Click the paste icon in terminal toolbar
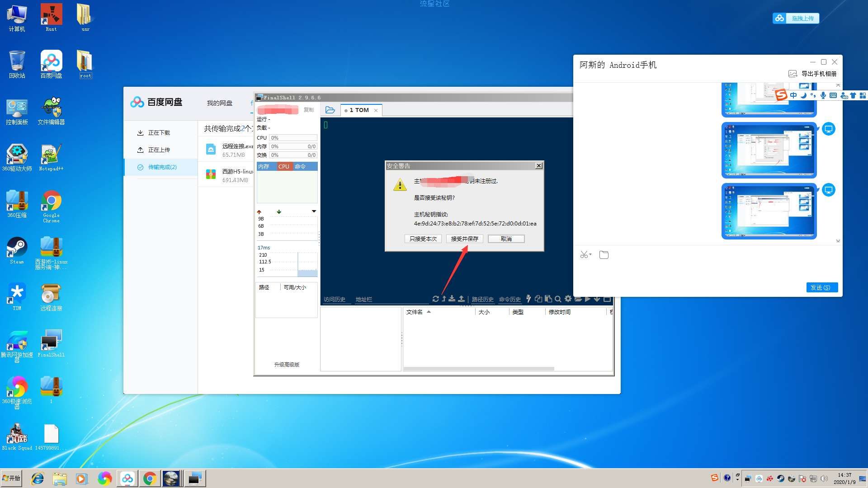This screenshot has width=868, height=488. click(548, 299)
